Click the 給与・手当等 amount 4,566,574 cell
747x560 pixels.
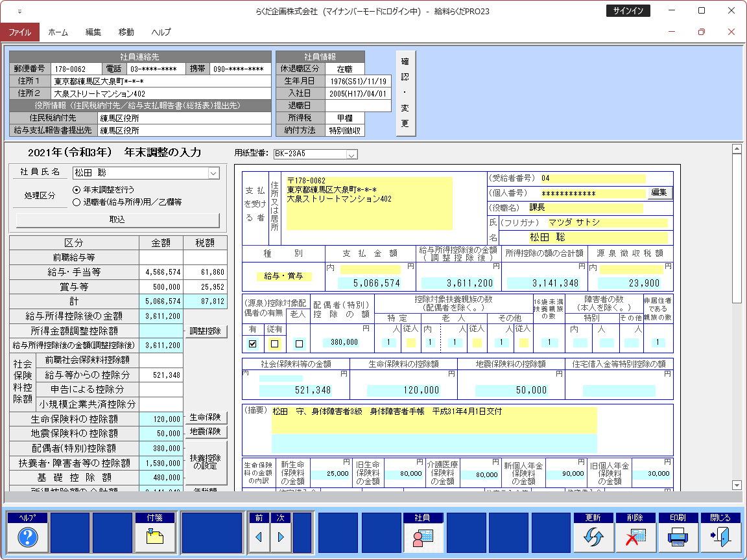tap(161, 272)
